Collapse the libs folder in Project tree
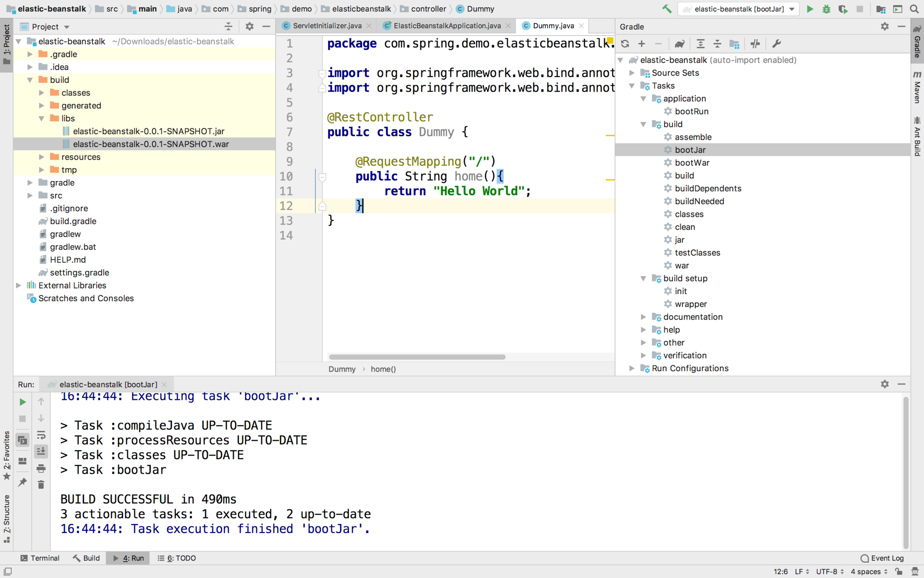Image resolution: width=924 pixels, height=578 pixels. click(41, 119)
